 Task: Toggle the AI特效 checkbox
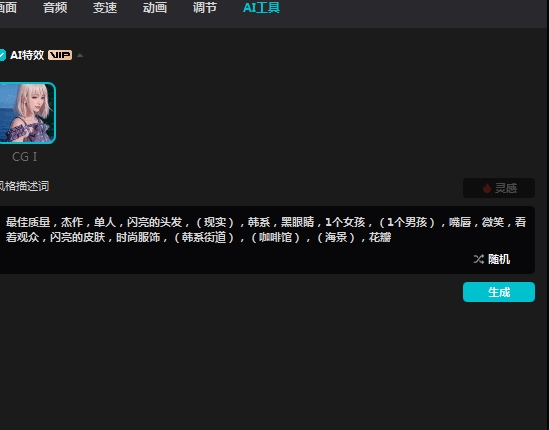click(x=2, y=55)
